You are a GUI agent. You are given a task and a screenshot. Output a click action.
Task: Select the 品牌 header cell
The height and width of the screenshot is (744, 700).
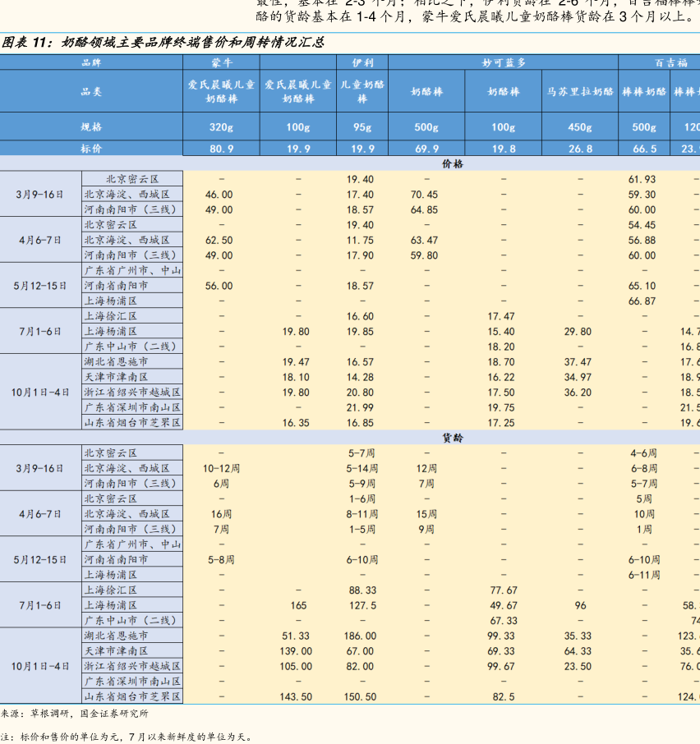[91, 62]
